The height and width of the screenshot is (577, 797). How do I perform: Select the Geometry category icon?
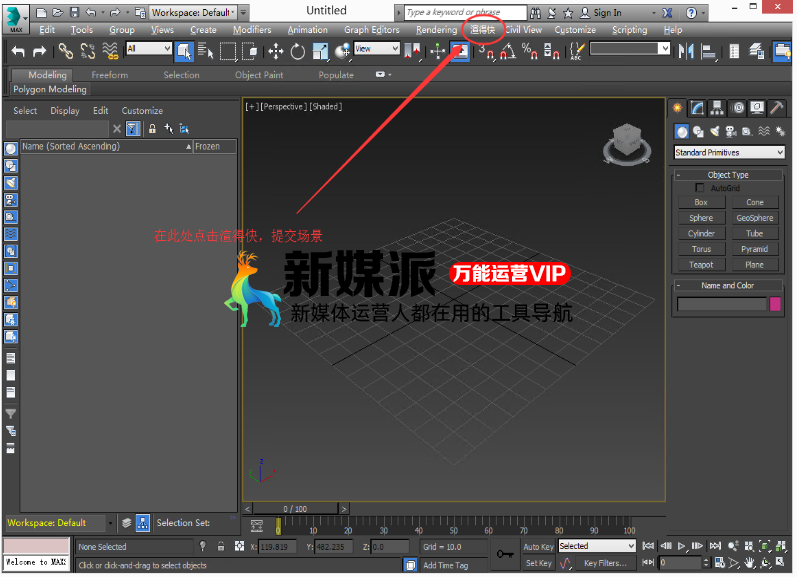(x=682, y=132)
